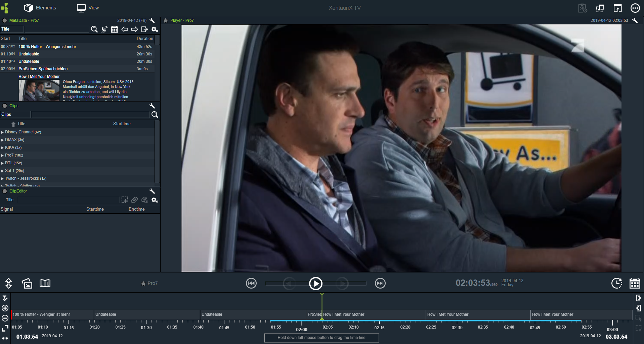Click the timeline fit-to-view corners icon
Viewport: 644px width, 344px height.
[5, 328]
